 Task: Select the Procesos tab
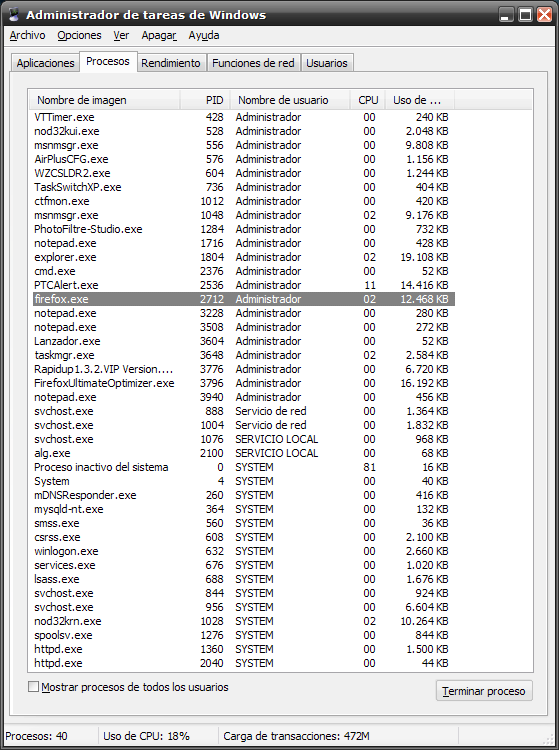108,62
